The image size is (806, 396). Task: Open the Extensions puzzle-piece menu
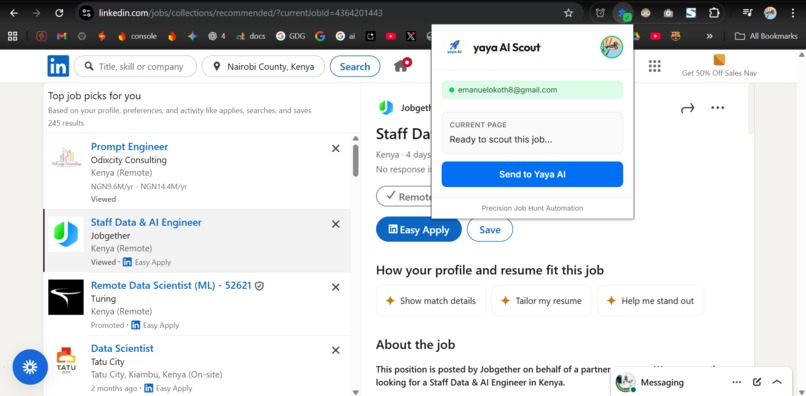[714, 13]
